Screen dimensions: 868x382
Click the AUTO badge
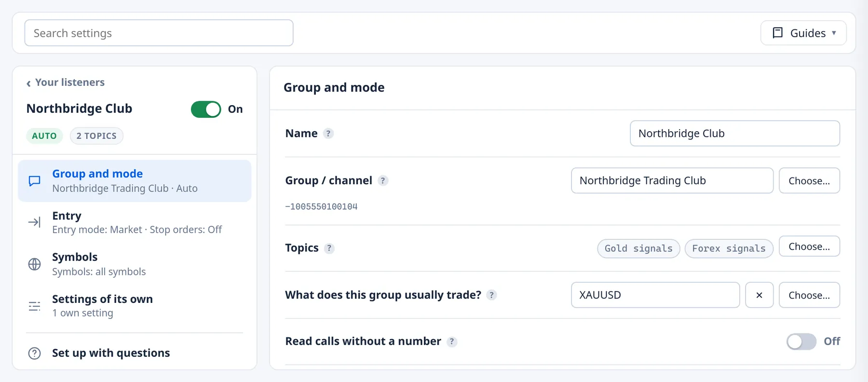coord(44,136)
